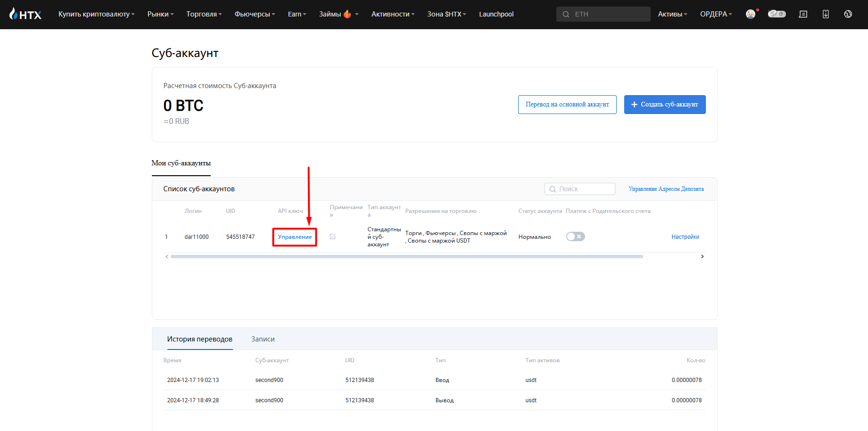Click UID 545518747
Viewport: 868px width, 431px height.
pyautogui.click(x=240, y=237)
